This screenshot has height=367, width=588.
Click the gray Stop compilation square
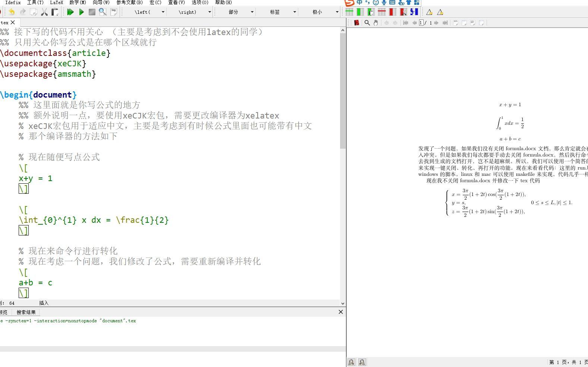point(92,12)
